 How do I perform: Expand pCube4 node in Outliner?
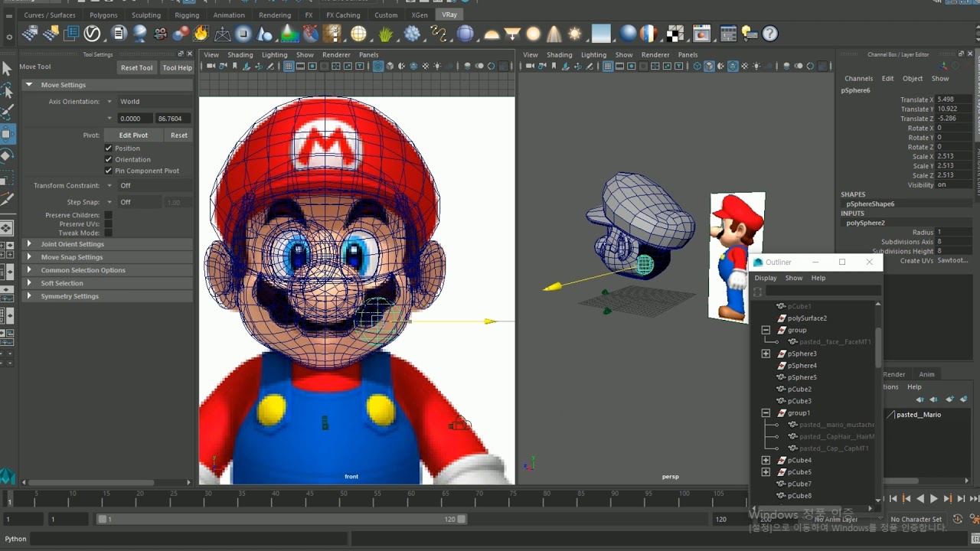[766, 461]
